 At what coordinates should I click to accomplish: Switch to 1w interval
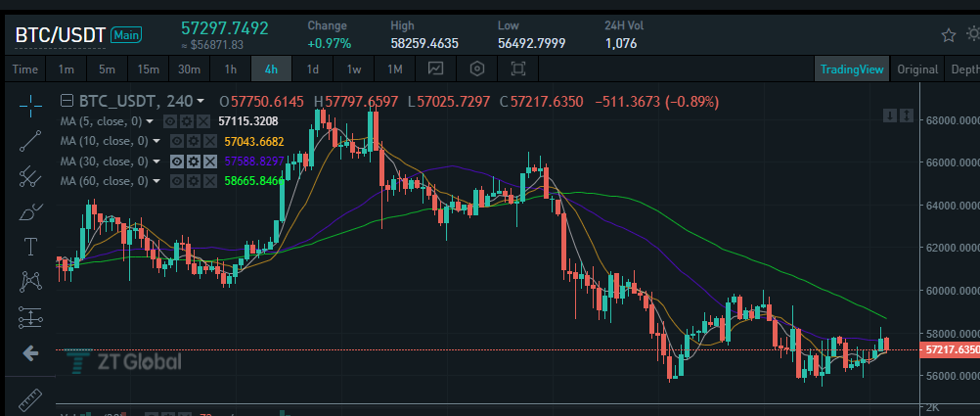coord(354,69)
